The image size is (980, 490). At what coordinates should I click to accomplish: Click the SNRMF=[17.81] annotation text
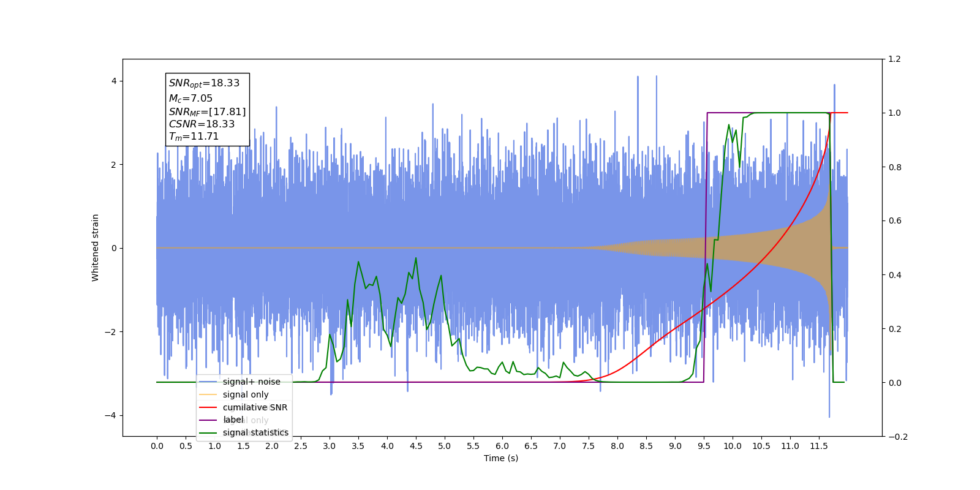coord(207,111)
